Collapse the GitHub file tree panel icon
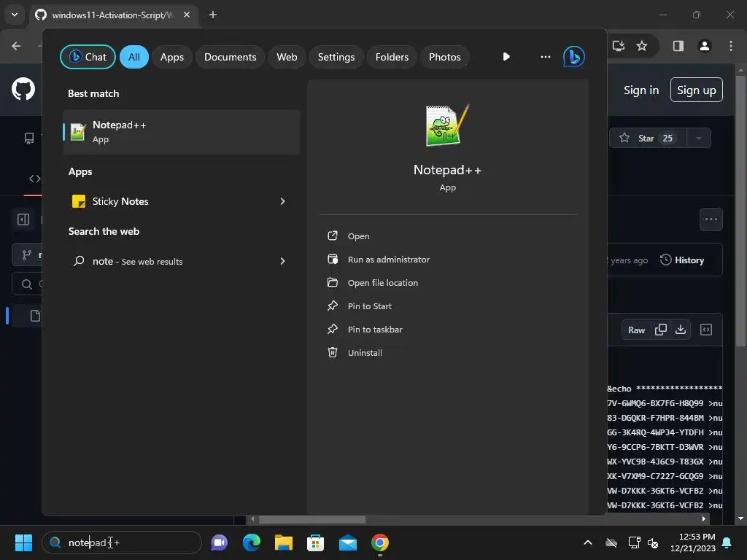 [23, 219]
